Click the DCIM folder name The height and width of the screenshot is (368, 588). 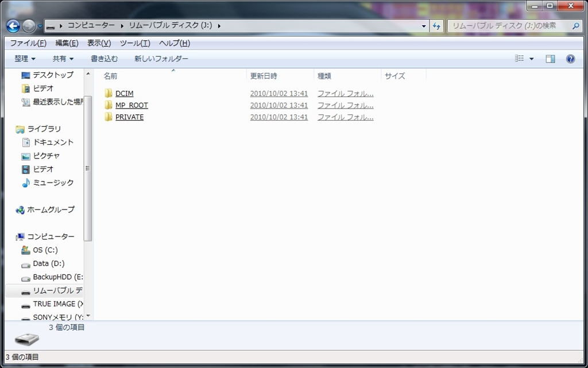click(125, 94)
